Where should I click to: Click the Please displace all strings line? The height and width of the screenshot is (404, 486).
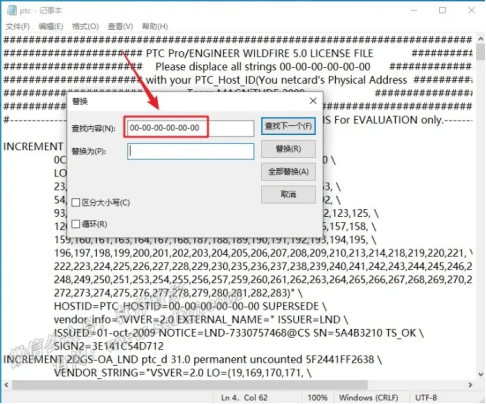[263, 67]
